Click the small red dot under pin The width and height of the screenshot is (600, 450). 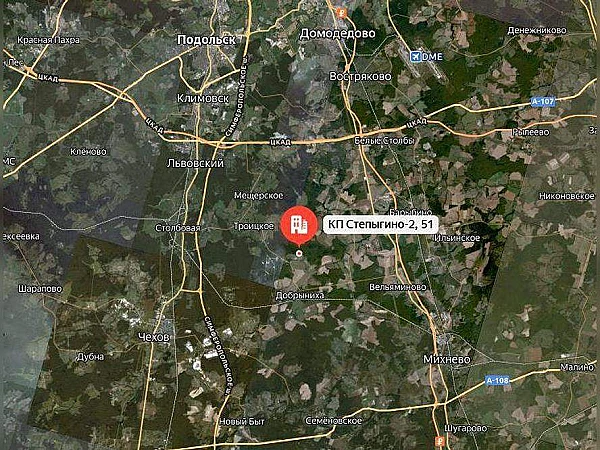tap(299, 253)
